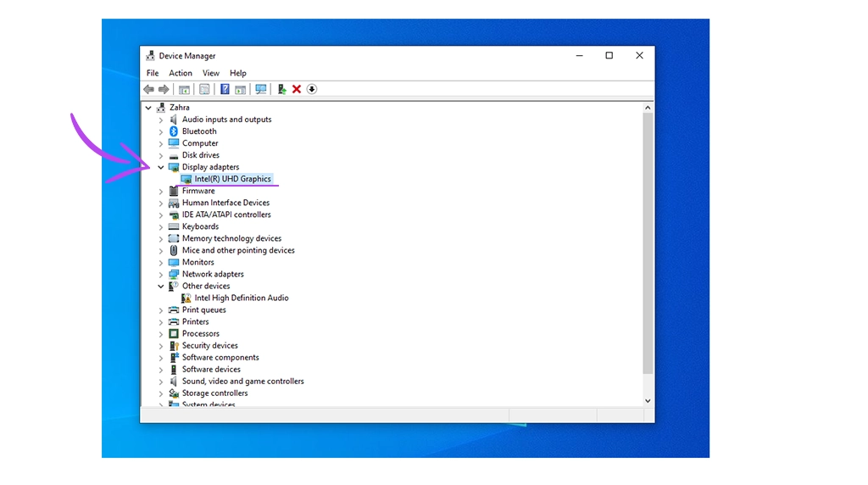Expand the Disk drives node
868x485 pixels.
click(x=160, y=155)
